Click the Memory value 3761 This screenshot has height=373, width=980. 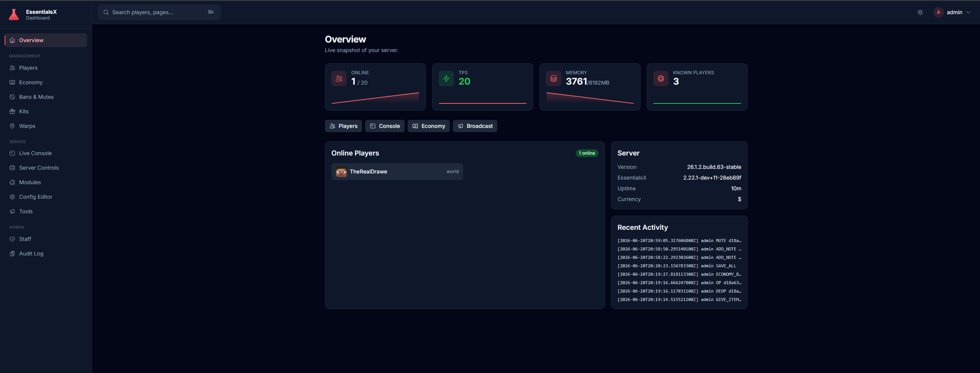(x=576, y=82)
